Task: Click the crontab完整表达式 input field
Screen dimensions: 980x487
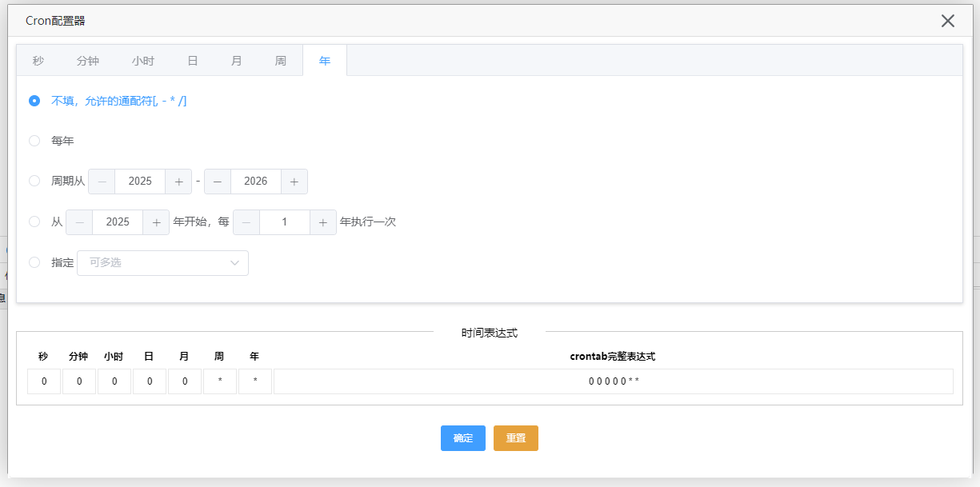Action: pos(613,381)
